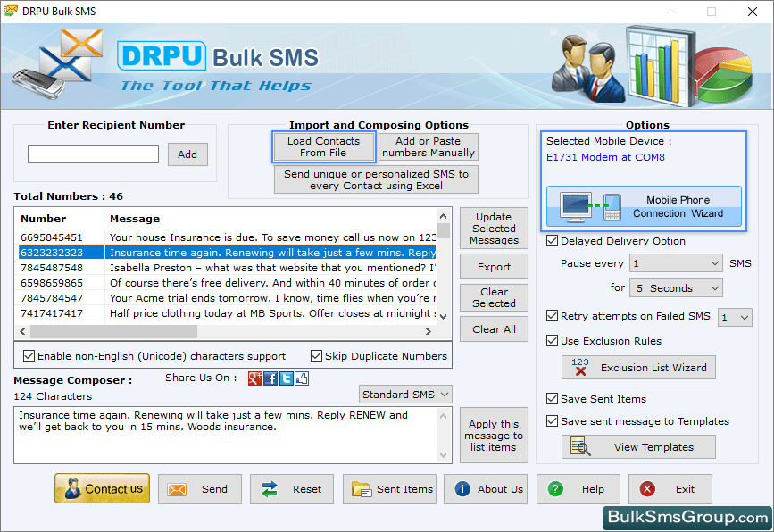
Task: Toggle Use Exclusion Rules checkbox
Action: click(552, 340)
